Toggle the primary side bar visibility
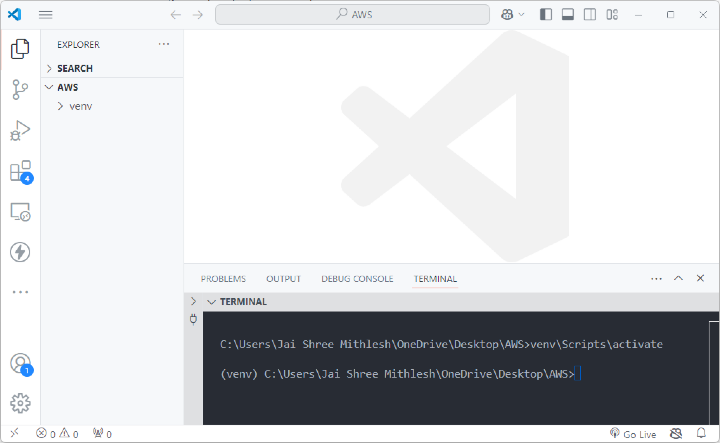This screenshot has width=720, height=443. [546, 15]
